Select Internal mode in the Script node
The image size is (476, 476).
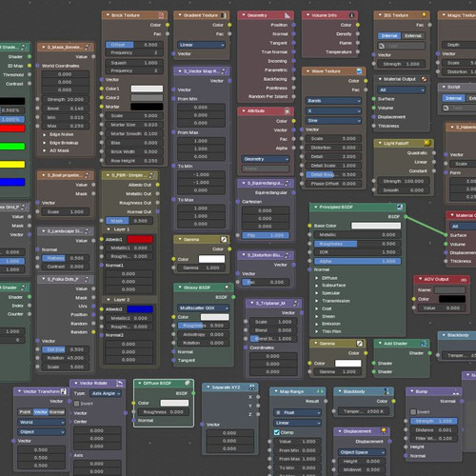[453, 98]
